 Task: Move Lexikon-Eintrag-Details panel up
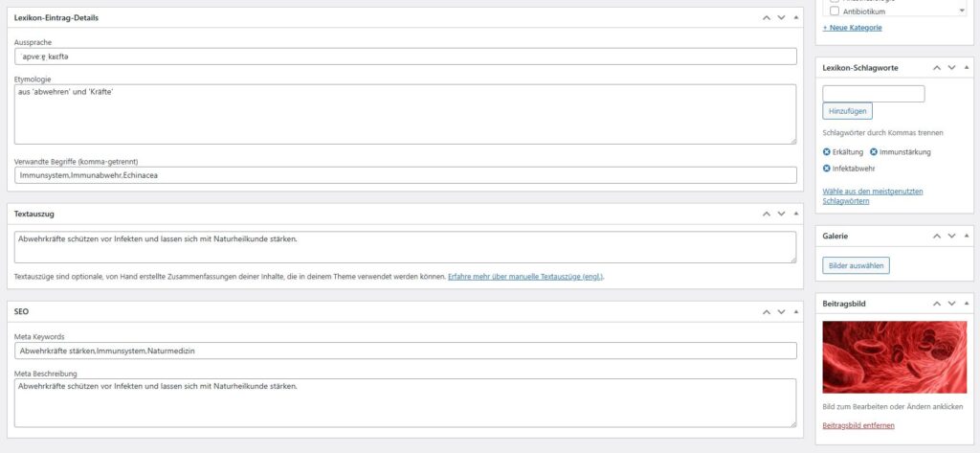[x=766, y=17]
